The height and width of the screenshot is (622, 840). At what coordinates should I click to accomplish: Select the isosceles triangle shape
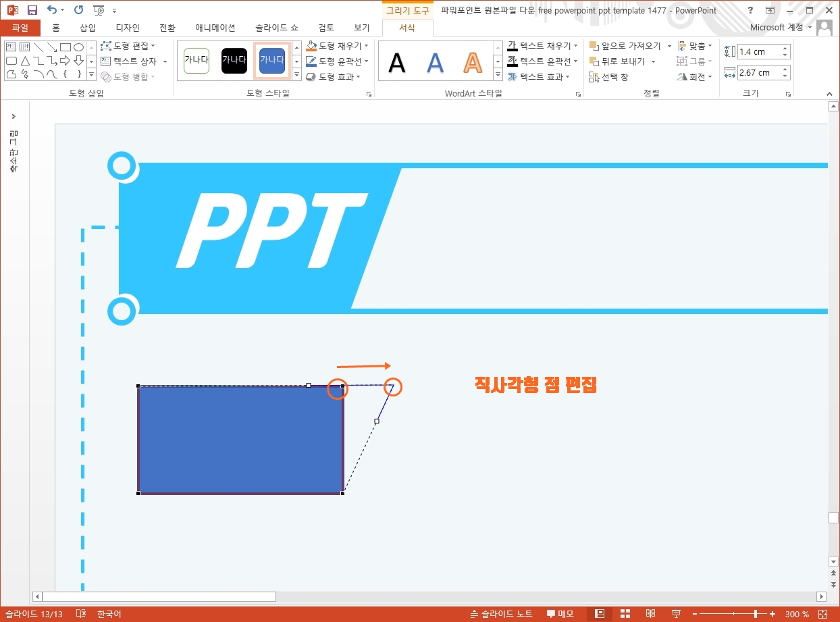tap(25, 60)
